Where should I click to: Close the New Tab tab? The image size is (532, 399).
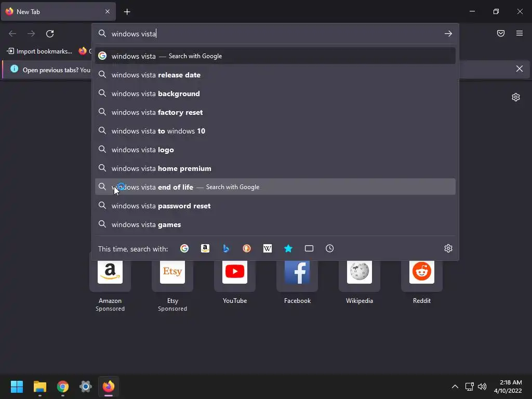point(108,11)
